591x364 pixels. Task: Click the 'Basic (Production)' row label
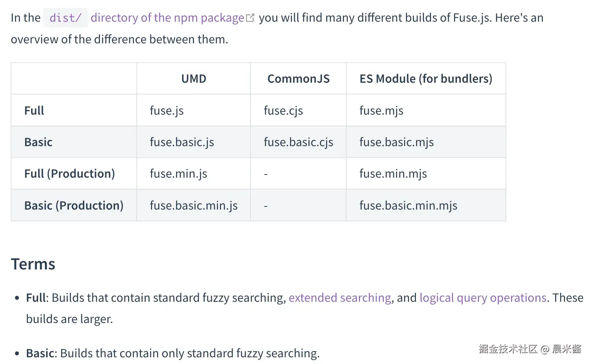point(74,206)
